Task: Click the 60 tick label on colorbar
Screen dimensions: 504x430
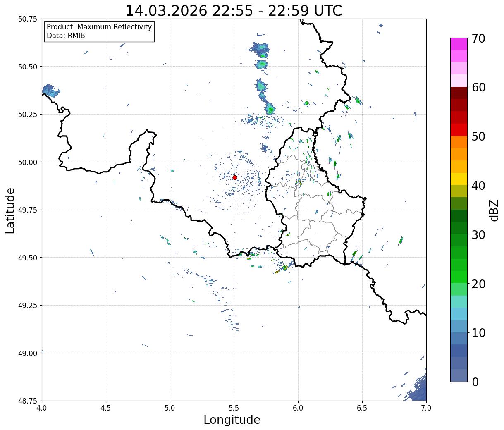Action: [x=478, y=87]
